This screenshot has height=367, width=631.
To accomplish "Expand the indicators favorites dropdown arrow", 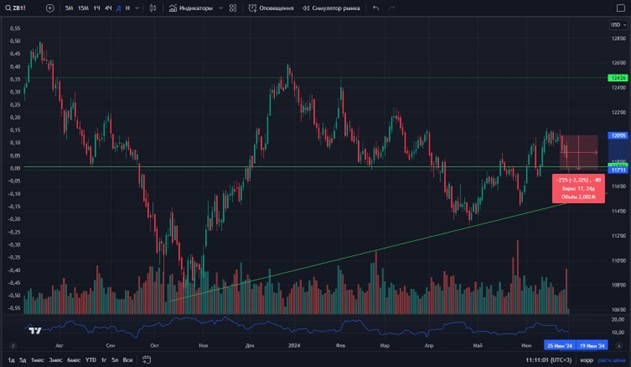I will click(221, 8).
